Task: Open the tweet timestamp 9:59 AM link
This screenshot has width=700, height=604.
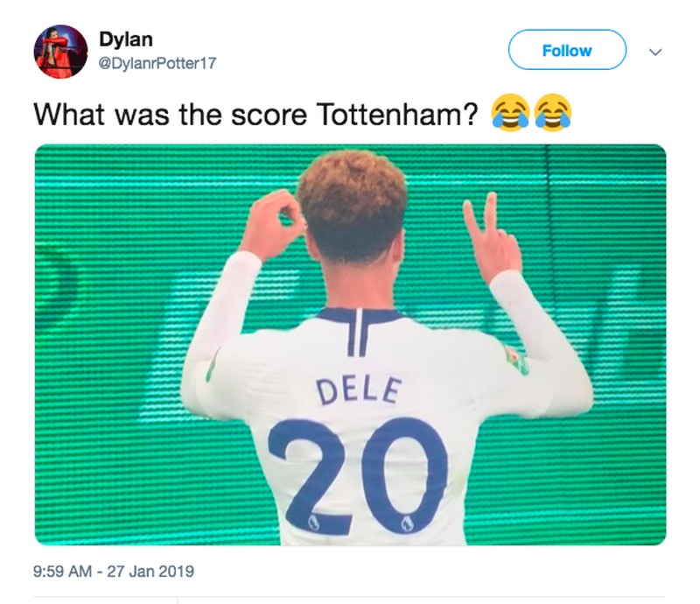Action: (x=62, y=572)
